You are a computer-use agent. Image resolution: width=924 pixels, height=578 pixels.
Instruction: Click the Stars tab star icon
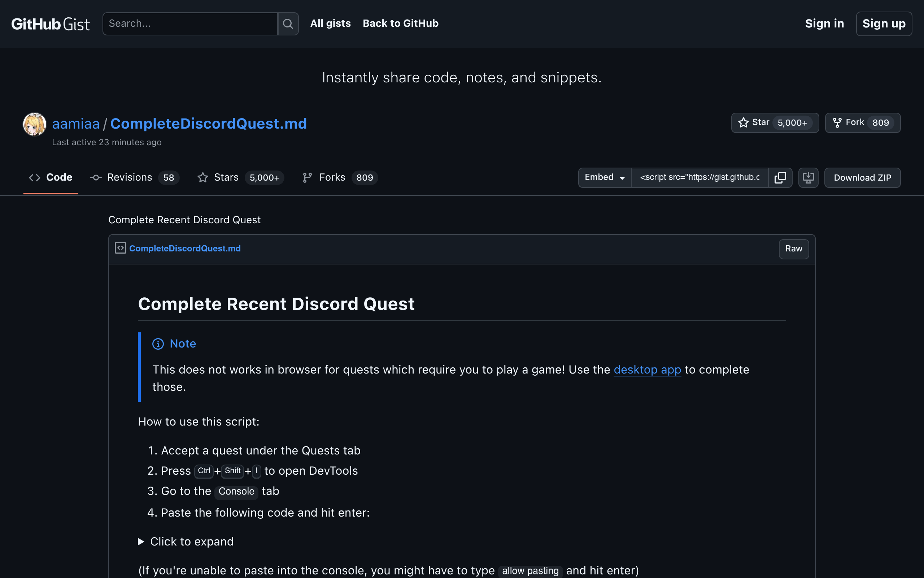pos(203,177)
